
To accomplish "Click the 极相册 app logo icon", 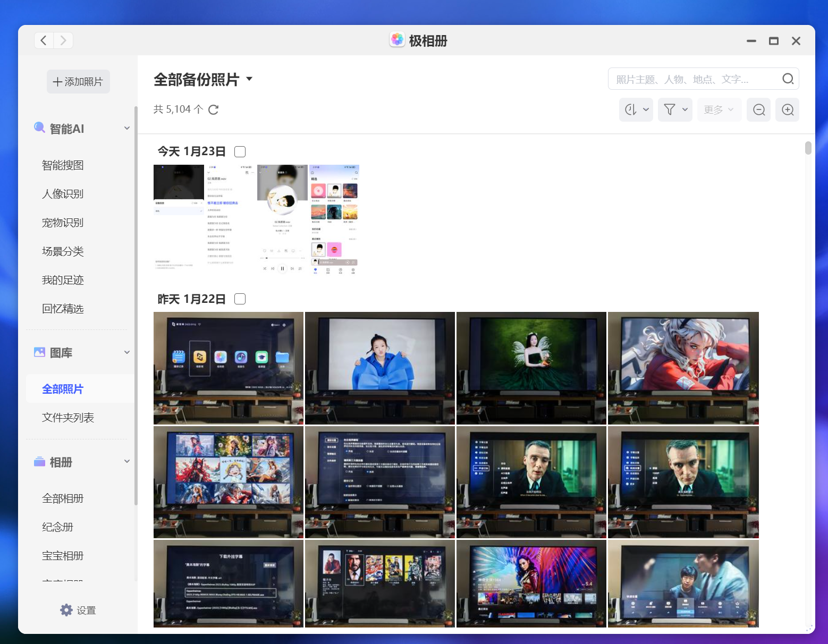I will [x=397, y=40].
